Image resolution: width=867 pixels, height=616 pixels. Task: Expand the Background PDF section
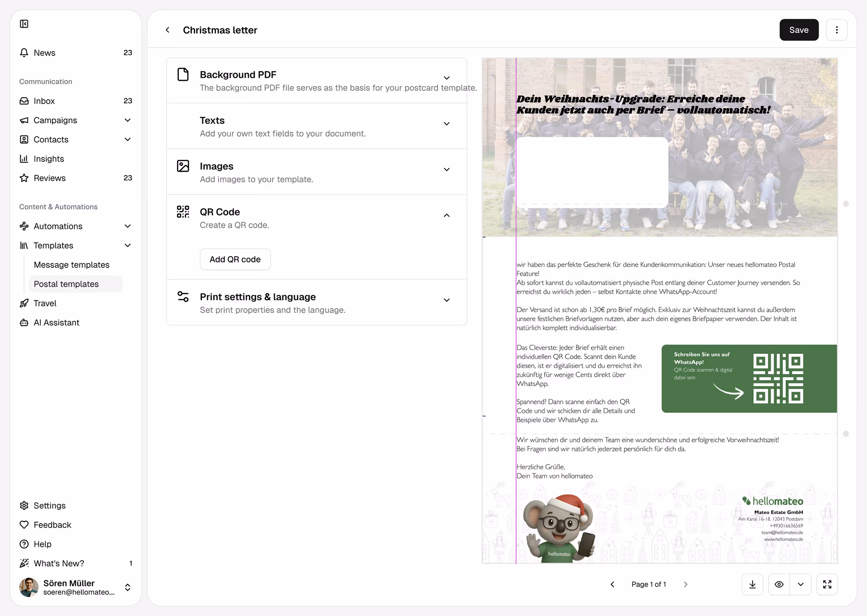pos(447,78)
